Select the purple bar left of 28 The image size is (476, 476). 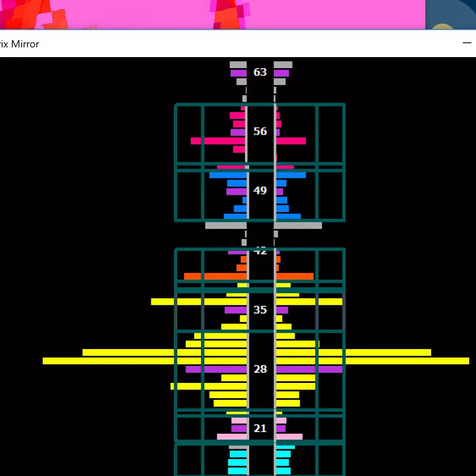[216, 369]
